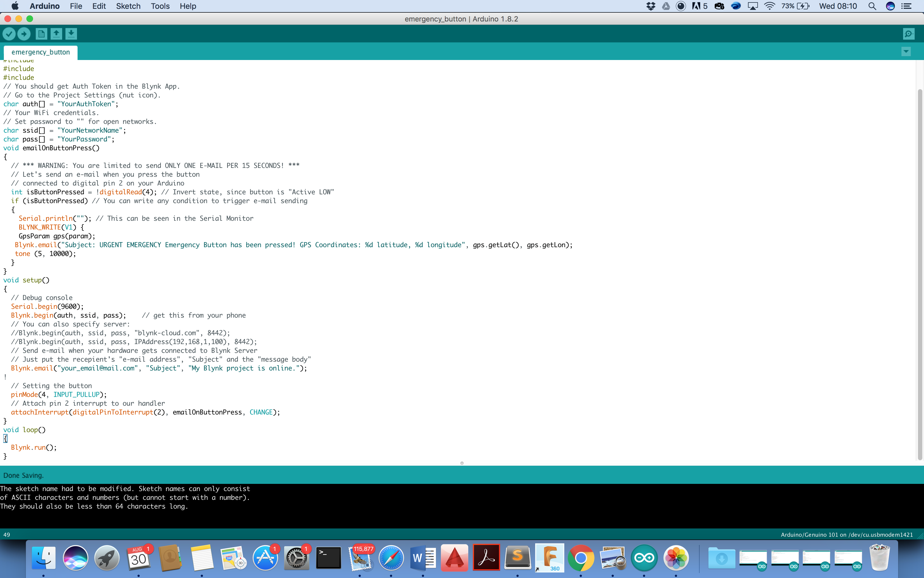The width and height of the screenshot is (924, 578).
Task: Open Microsoft Word from the Dock
Action: pos(423,558)
